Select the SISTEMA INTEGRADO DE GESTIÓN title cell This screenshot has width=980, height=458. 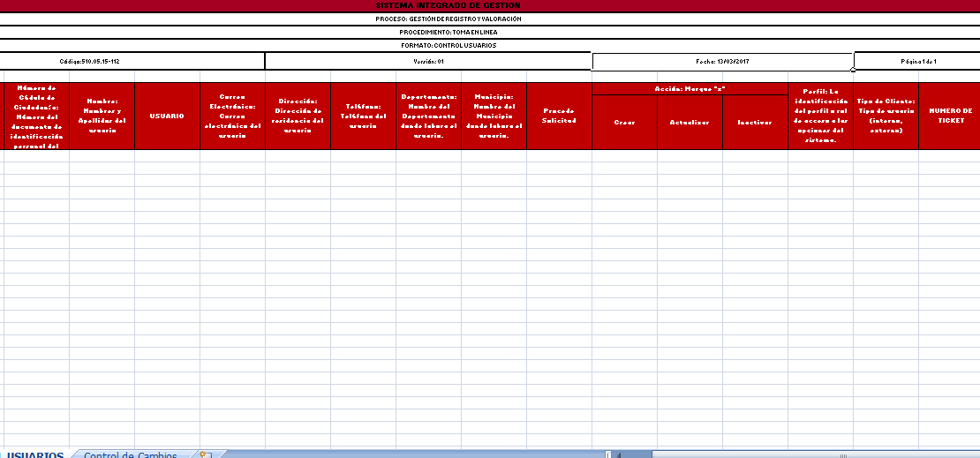(x=490, y=5)
